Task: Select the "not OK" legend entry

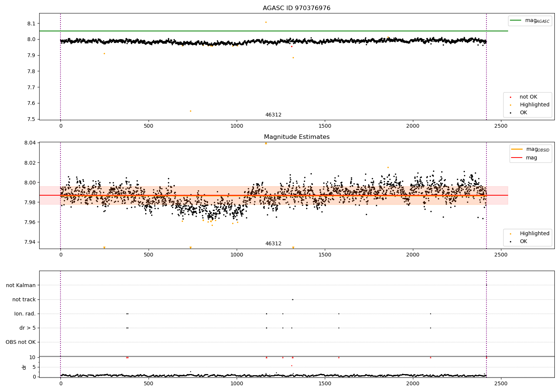Action: coord(528,97)
